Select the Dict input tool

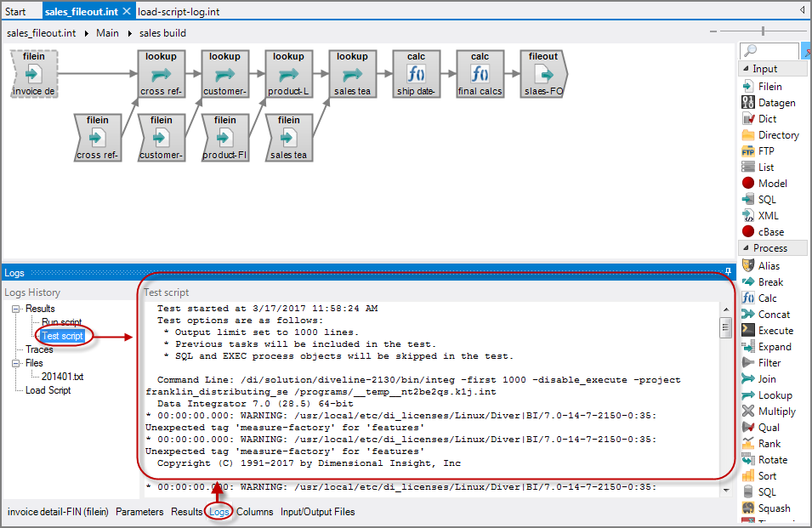(x=764, y=118)
